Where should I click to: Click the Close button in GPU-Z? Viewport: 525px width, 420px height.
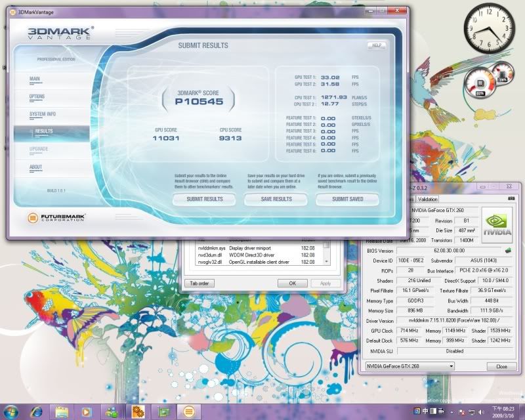tap(501, 366)
